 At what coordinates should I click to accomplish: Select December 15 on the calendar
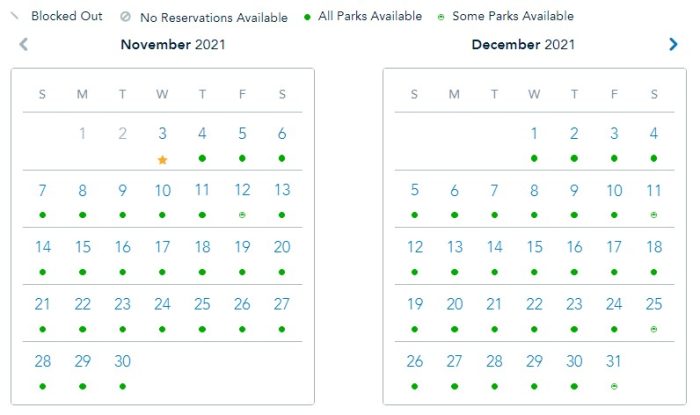click(534, 247)
